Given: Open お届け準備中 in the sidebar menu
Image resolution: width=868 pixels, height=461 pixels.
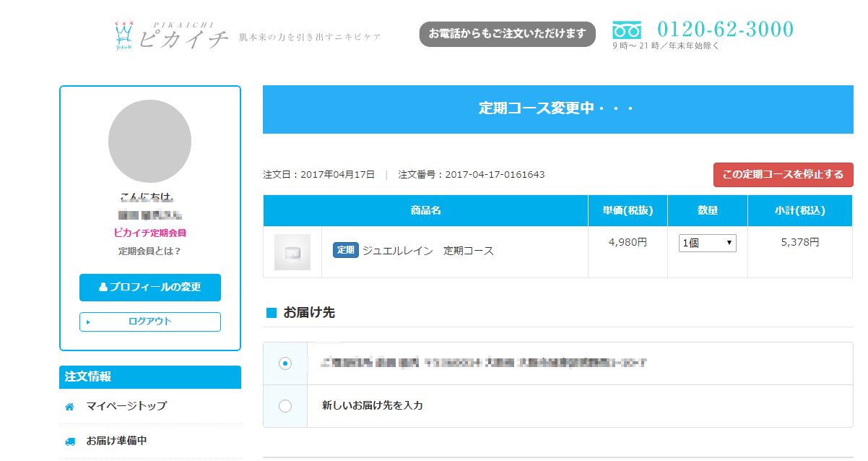Looking at the screenshot, I should [x=116, y=441].
